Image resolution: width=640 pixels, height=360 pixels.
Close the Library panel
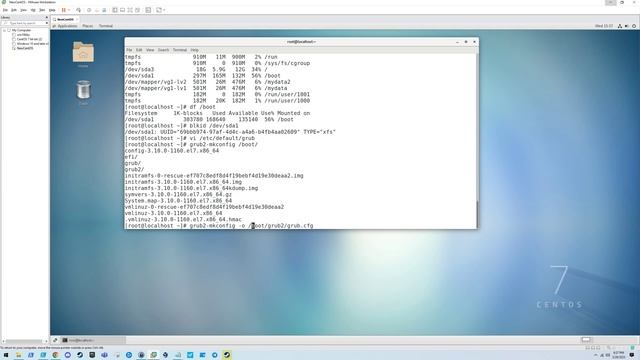click(x=46, y=18)
